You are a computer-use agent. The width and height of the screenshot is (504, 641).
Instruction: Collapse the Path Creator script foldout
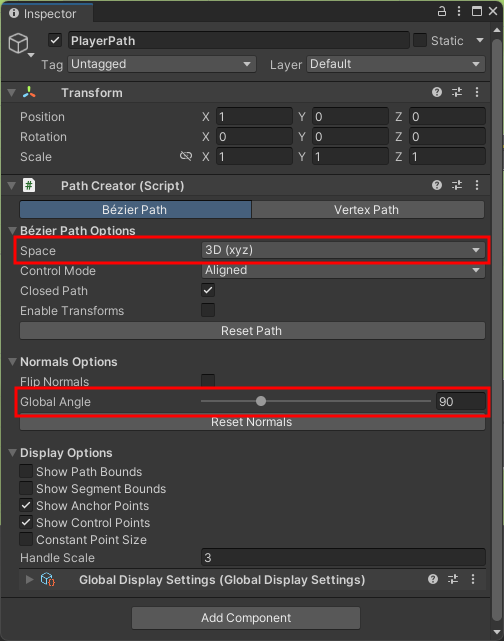(12, 186)
